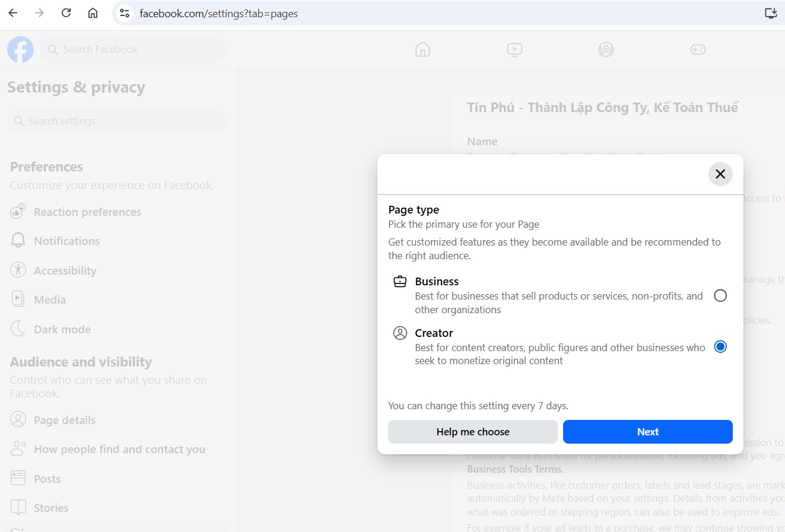This screenshot has height=532, width=785.
Task: Open the Friends/Groups icon in top bar
Action: coord(606,50)
